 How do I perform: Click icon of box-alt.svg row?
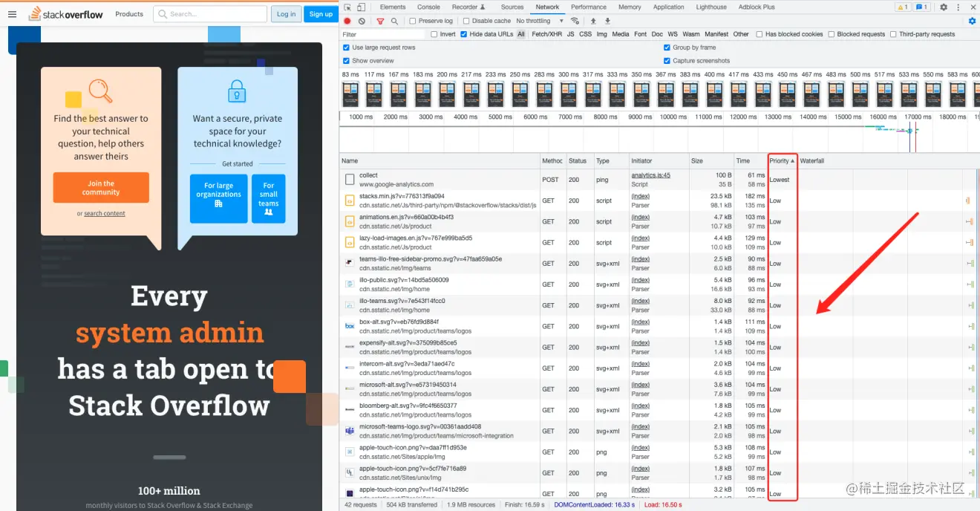coord(349,326)
